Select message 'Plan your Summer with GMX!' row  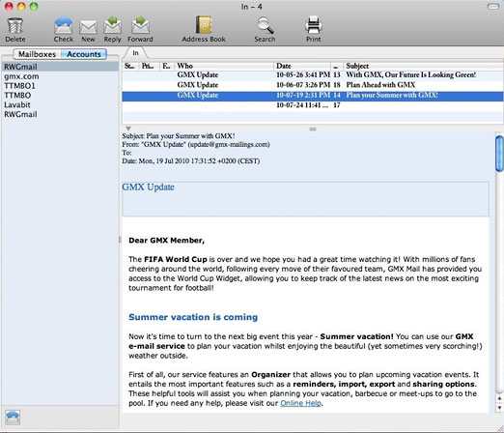pos(313,96)
